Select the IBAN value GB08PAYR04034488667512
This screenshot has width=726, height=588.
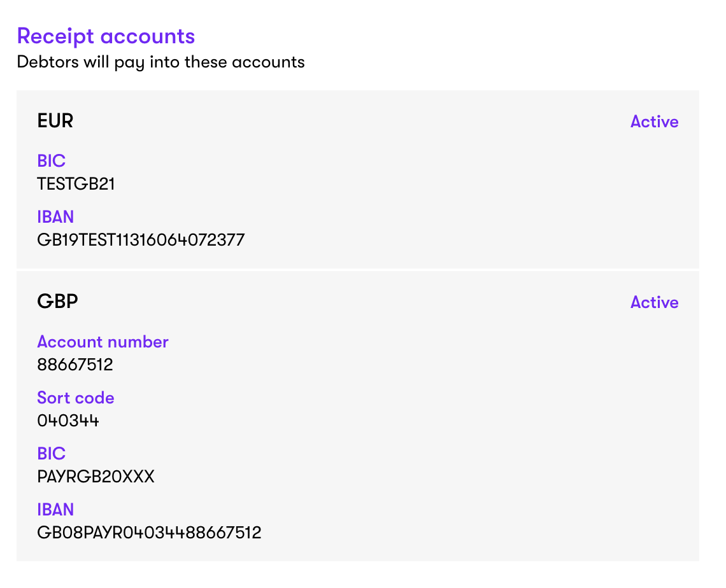point(149,533)
